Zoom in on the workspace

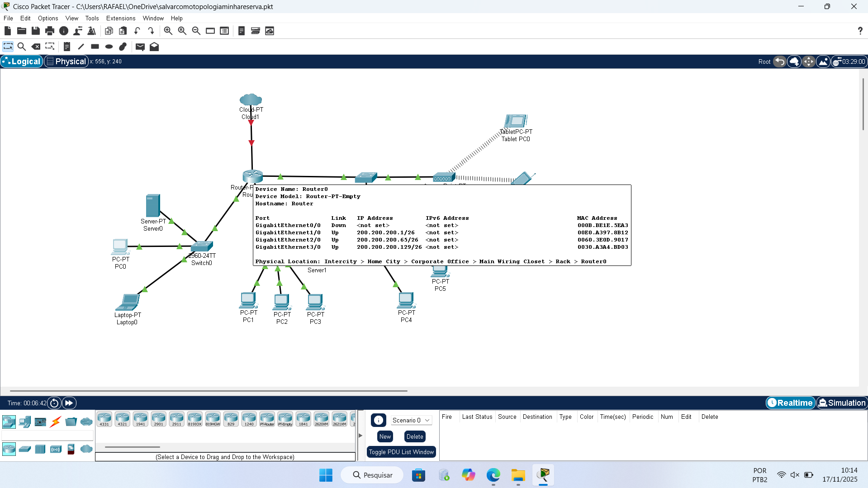click(168, 31)
